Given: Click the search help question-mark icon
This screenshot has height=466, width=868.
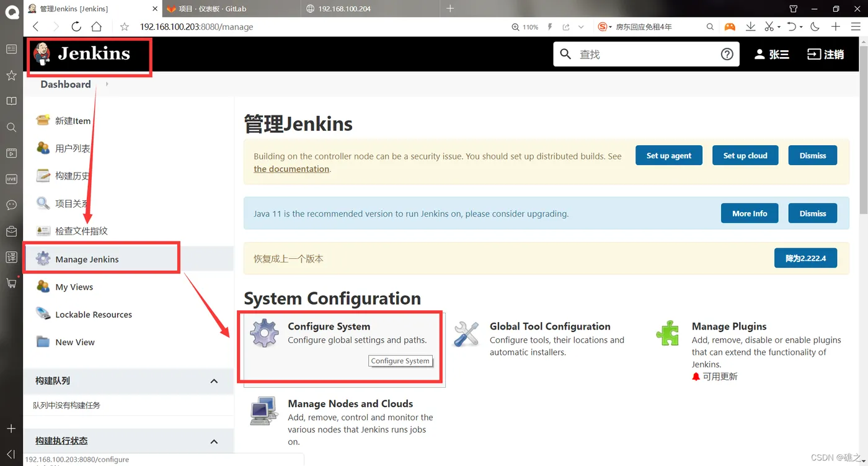Looking at the screenshot, I should (727, 54).
